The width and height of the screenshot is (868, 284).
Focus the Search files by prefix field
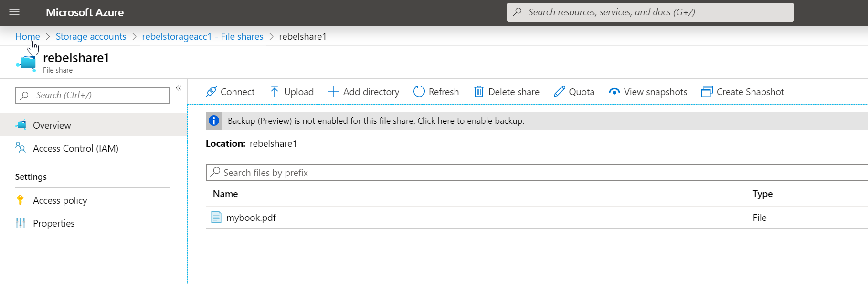537,173
